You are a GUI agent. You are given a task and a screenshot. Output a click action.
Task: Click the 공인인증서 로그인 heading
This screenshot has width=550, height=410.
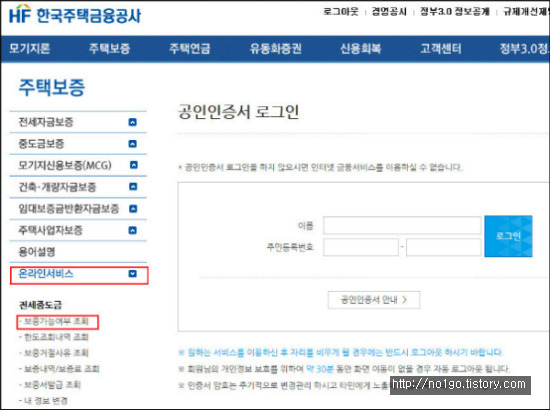click(x=239, y=112)
